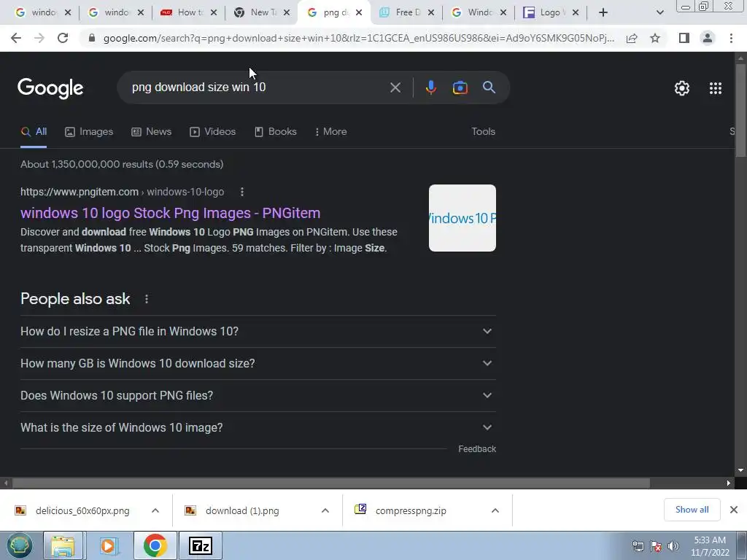Image resolution: width=747 pixels, height=560 pixels.
Task: Open 'windows 10 logo Stock Png Images - PNGitem' link
Action: pyautogui.click(x=171, y=213)
